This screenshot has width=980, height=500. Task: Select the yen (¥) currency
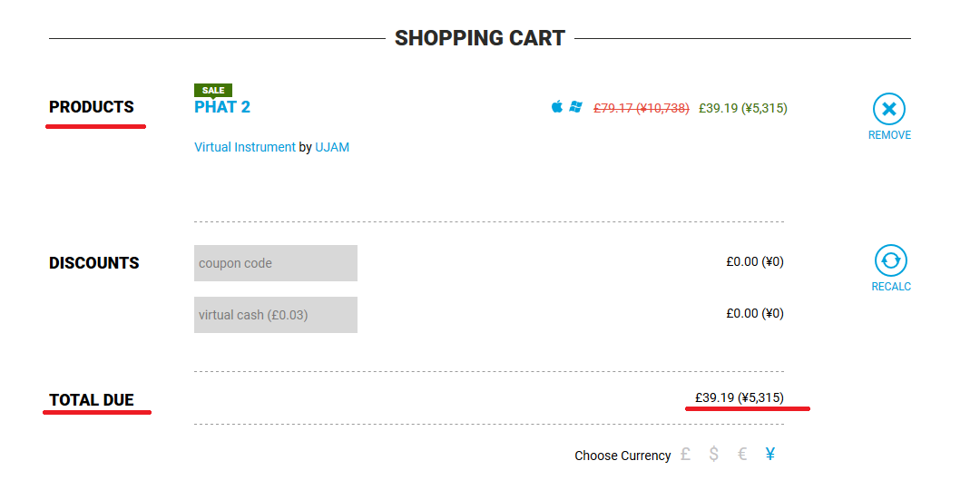770,455
